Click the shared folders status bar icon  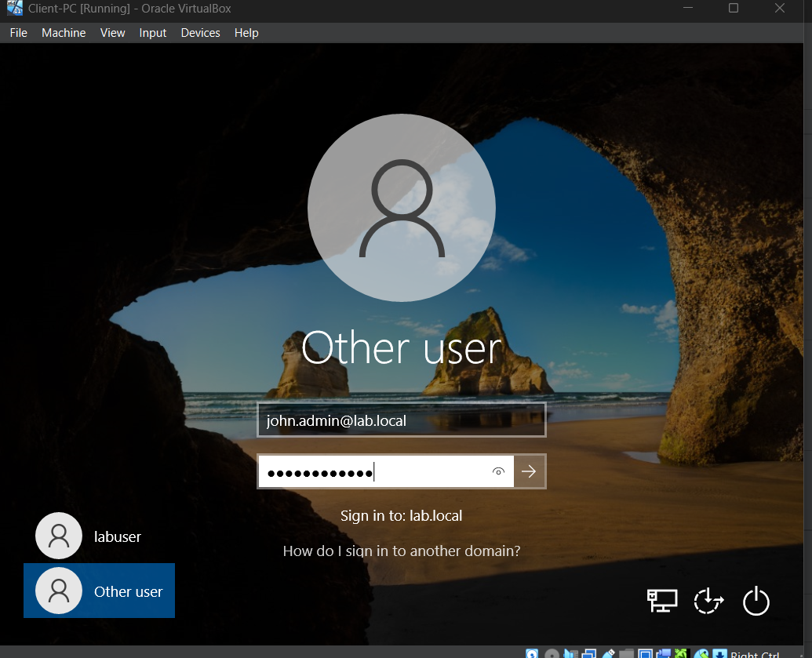pos(626,654)
